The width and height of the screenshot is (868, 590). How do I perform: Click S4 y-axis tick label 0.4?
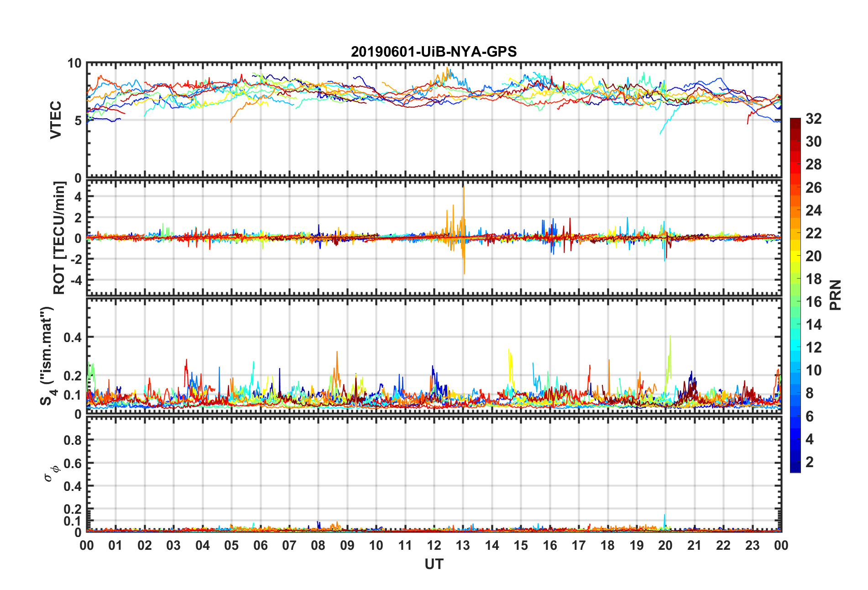click(73, 337)
